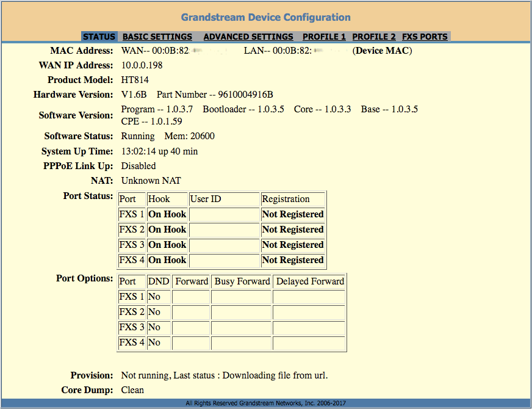Click hardware version V1.6B
Image resolution: width=532 pixels, height=409 pixels.
(134, 95)
